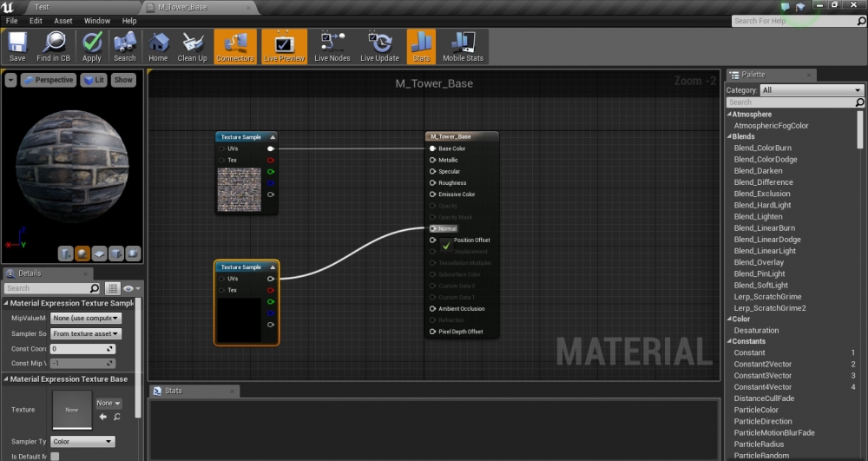Click the Perspective viewport button
Screen dimensions: 868x461
click(49, 80)
